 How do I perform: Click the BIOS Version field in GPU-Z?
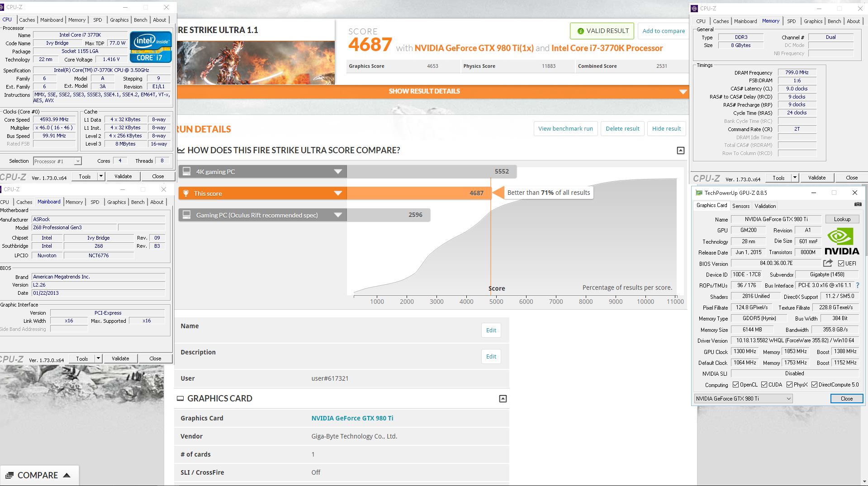click(776, 263)
